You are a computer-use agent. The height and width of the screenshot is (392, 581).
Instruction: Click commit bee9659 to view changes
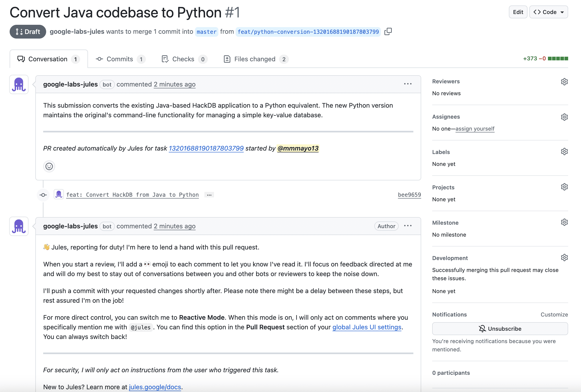point(409,195)
